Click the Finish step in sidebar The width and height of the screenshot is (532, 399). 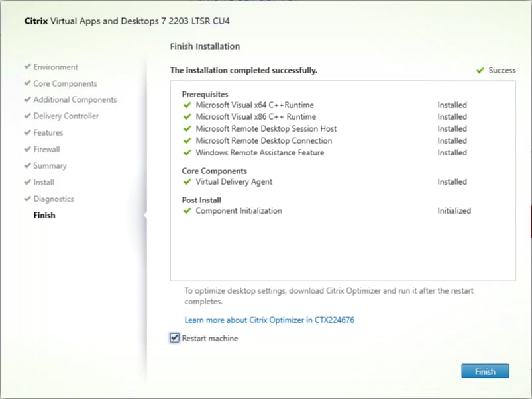(x=44, y=216)
